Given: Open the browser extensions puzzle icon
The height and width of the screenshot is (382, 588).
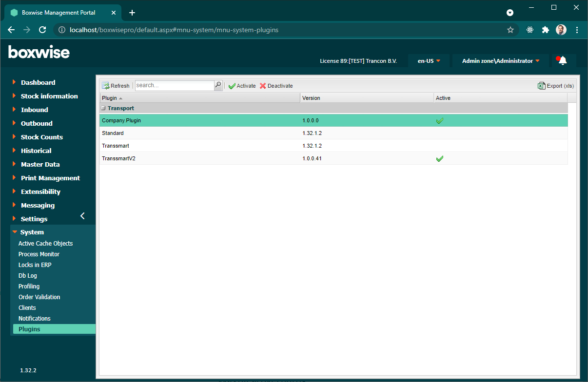Looking at the screenshot, I should pyautogui.click(x=546, y=30).
